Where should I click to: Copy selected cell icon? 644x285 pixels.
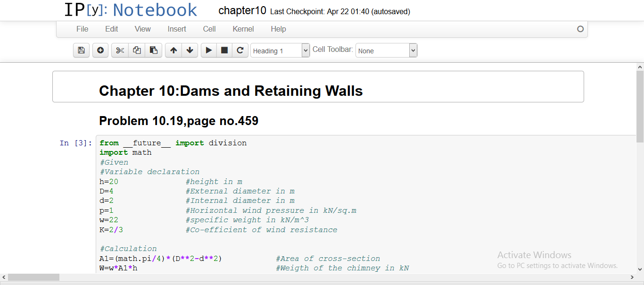point(137,50)
